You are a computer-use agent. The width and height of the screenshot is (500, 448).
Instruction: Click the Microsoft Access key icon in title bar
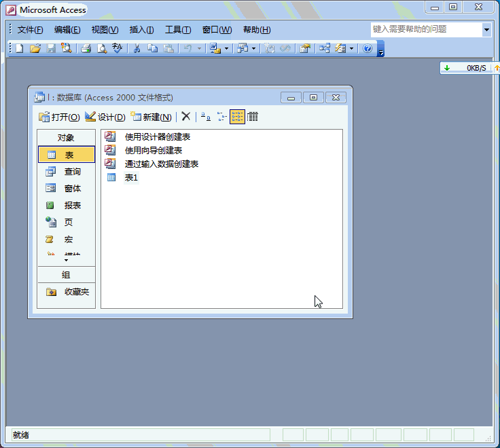point(11,10)
